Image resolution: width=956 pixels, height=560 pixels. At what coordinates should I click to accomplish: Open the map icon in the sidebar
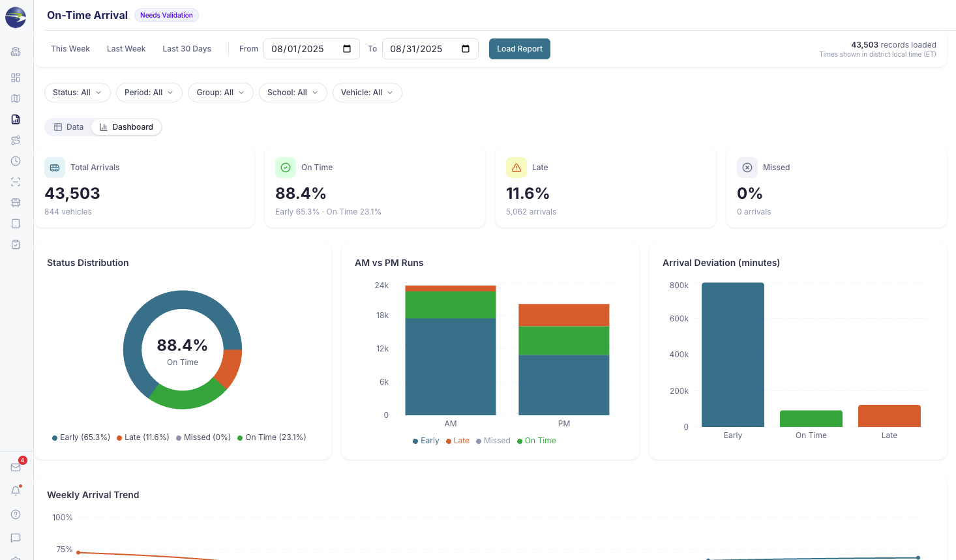point(16,98)
